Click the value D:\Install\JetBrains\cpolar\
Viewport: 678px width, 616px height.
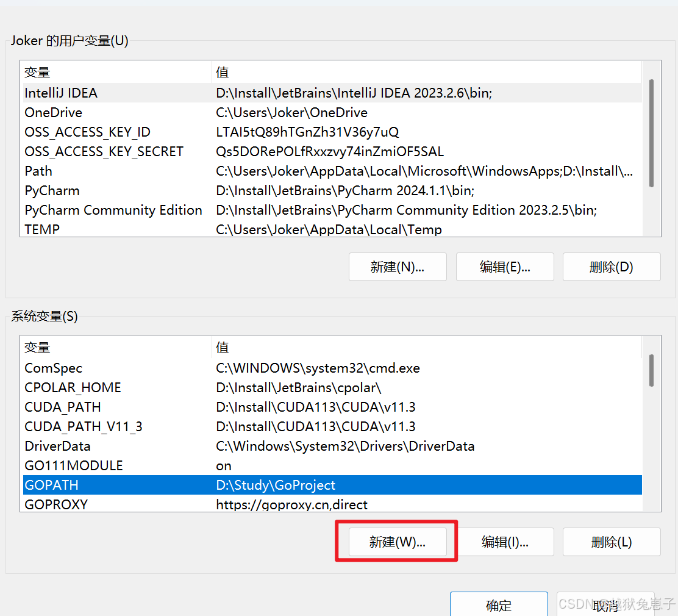coord(298,388)
